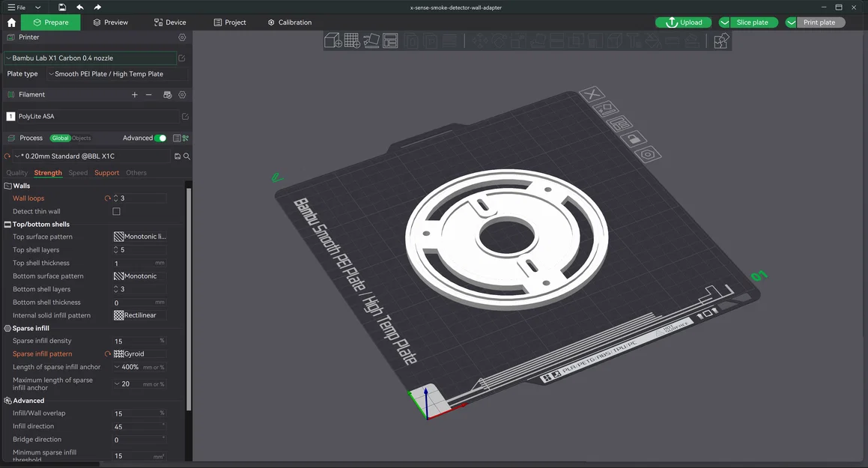868x468 pixels.
Task: Click the plate lock icon
Action: pos(634,139)
